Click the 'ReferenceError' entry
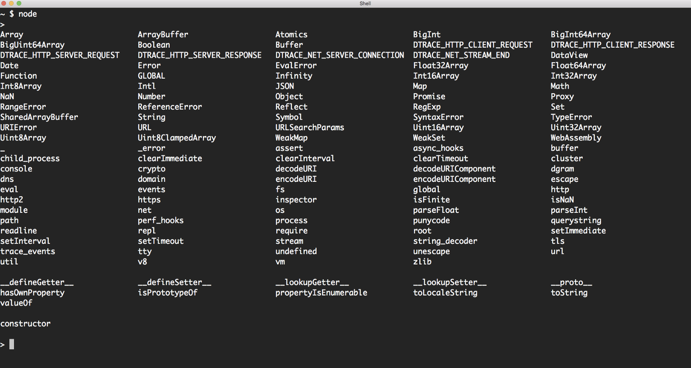The height and width of the screenshot is (368, 691). coord(170,107)
